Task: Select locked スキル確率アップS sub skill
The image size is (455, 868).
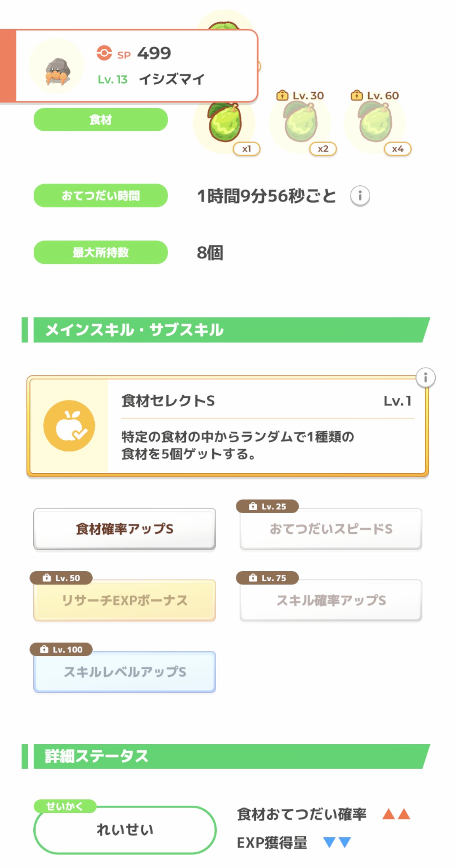Action: pos(331,600)
